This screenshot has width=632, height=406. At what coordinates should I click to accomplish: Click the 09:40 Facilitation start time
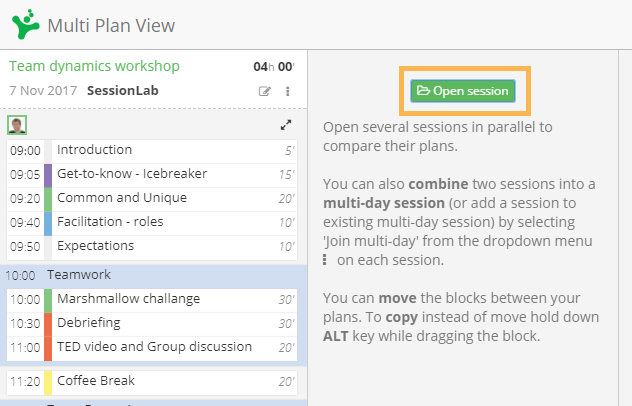click(25, 223)
